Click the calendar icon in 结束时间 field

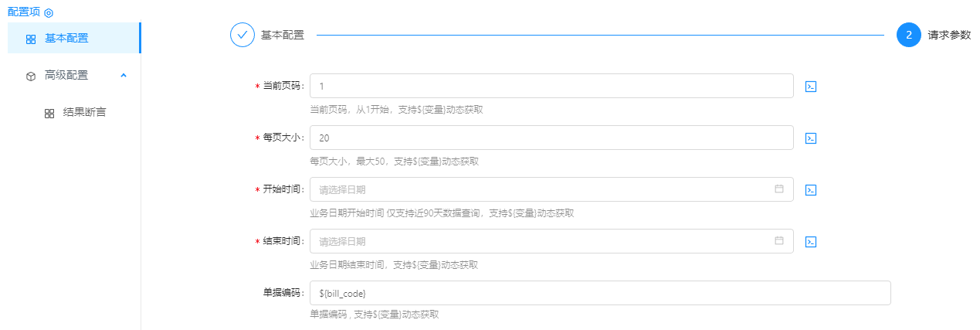[778, 240]
